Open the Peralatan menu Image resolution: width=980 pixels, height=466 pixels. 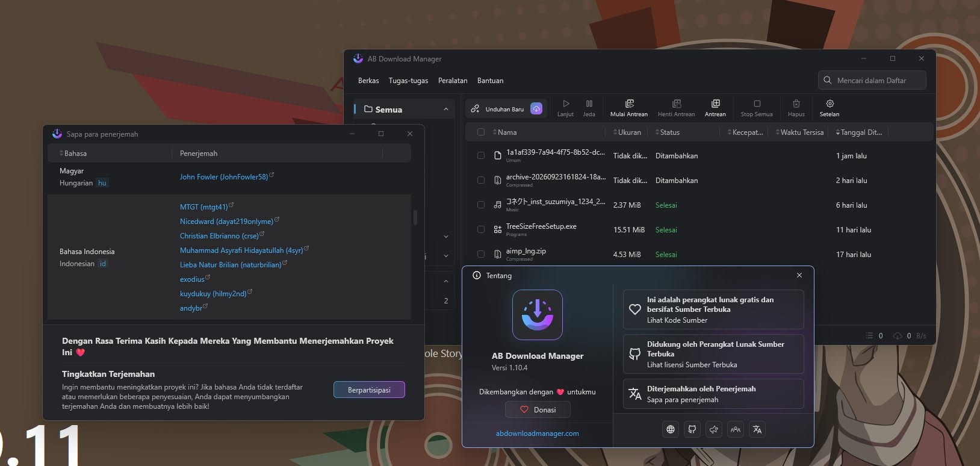453,81
